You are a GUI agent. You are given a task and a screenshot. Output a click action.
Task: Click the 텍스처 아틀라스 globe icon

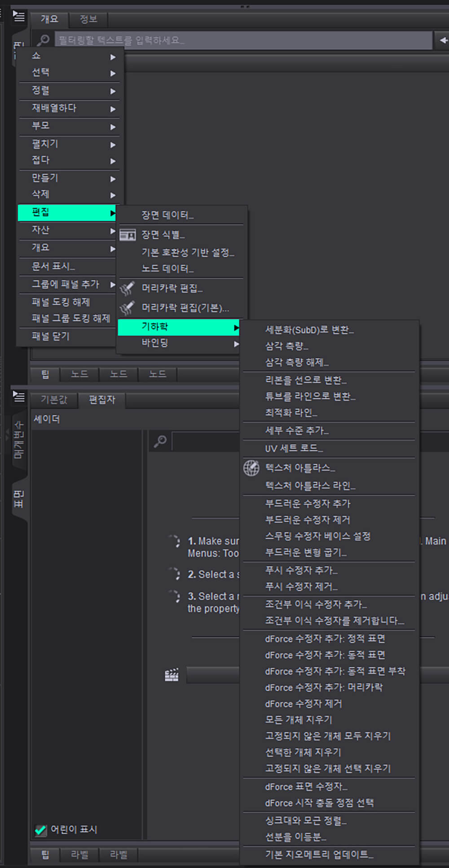[x=251, y=468]
